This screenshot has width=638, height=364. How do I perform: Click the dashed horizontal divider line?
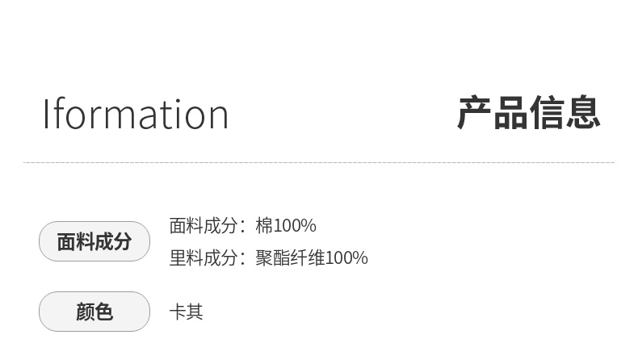319,162
